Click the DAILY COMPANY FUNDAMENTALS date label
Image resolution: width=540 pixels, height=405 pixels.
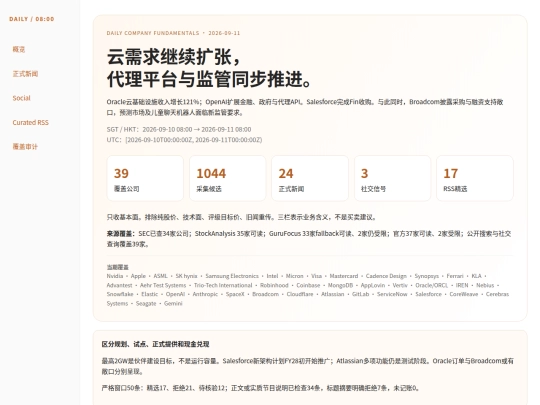(x=173, y=33)
